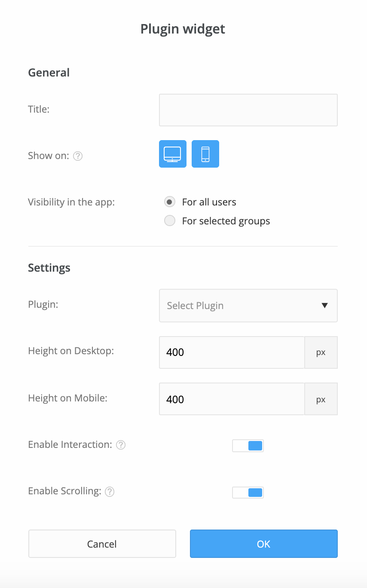Viewport: 367px width, 588px height.
Task: Choose For selected groups visibility
Action: point(169,220)
